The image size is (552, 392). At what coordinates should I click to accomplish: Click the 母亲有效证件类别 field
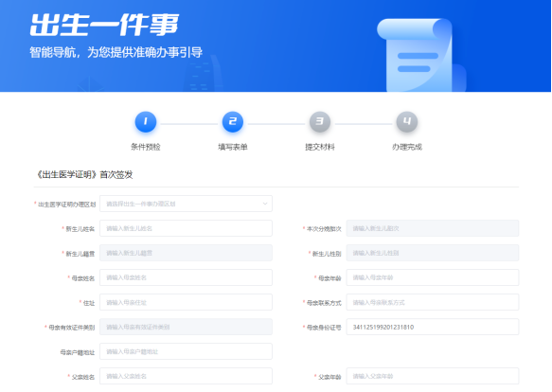tap(186, 327)
